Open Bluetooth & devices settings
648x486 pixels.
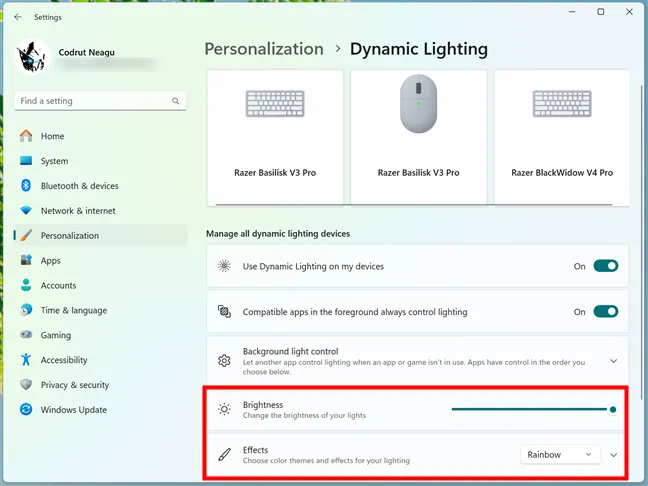pyautogui.click(x=79, y=186)
